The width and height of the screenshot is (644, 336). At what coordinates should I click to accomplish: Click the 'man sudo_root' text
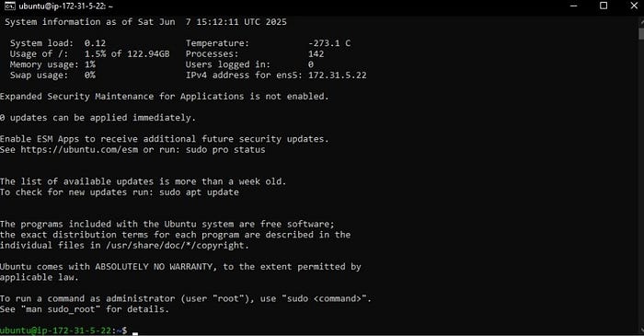[61, 309]
